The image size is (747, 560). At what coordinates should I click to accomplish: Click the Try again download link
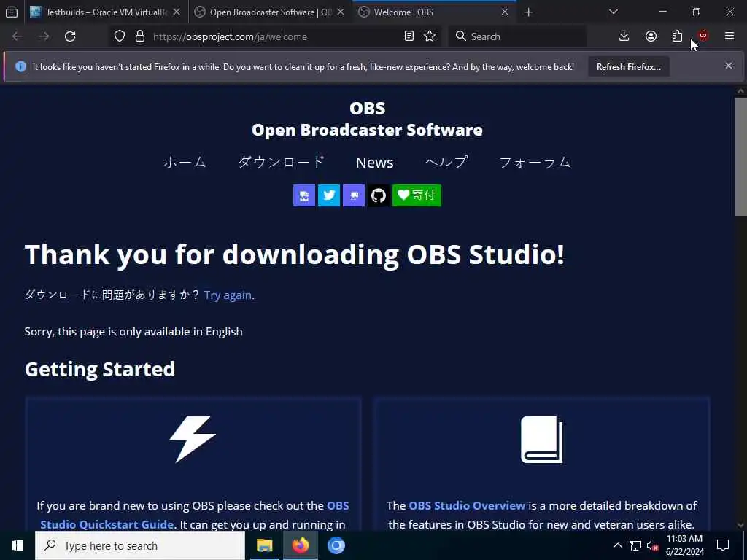228,295
